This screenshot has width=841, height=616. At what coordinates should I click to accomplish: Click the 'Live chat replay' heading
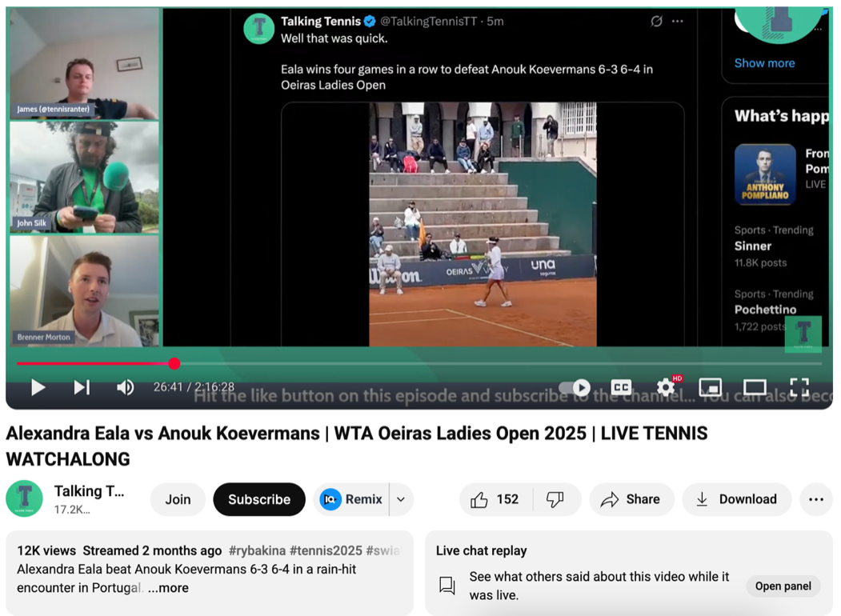(481, 550)
